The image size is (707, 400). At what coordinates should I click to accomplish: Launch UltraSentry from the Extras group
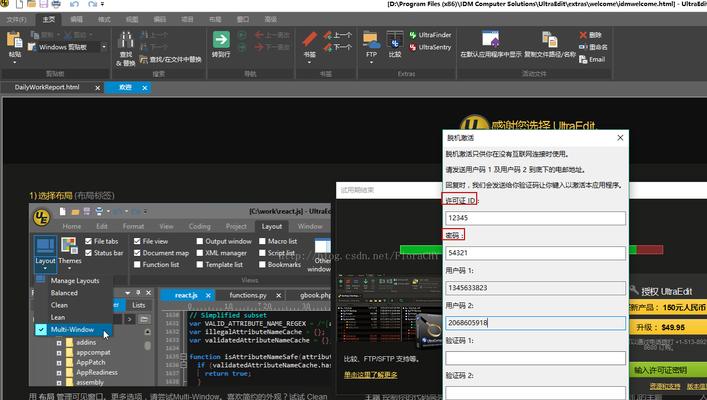pyautogui.click(x=430, y=47)
